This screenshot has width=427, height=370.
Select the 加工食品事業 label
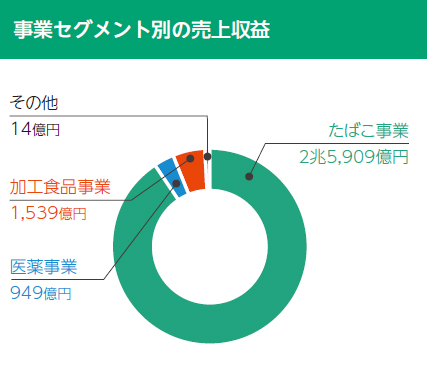coord(60,187)
